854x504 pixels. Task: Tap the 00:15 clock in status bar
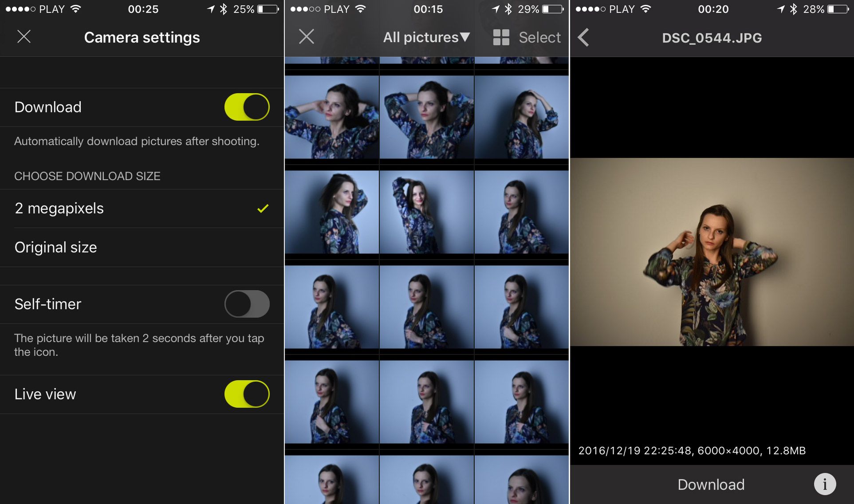click(428, 9)
